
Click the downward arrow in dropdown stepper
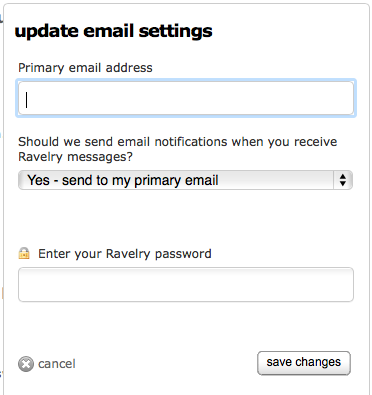[343, 184]
